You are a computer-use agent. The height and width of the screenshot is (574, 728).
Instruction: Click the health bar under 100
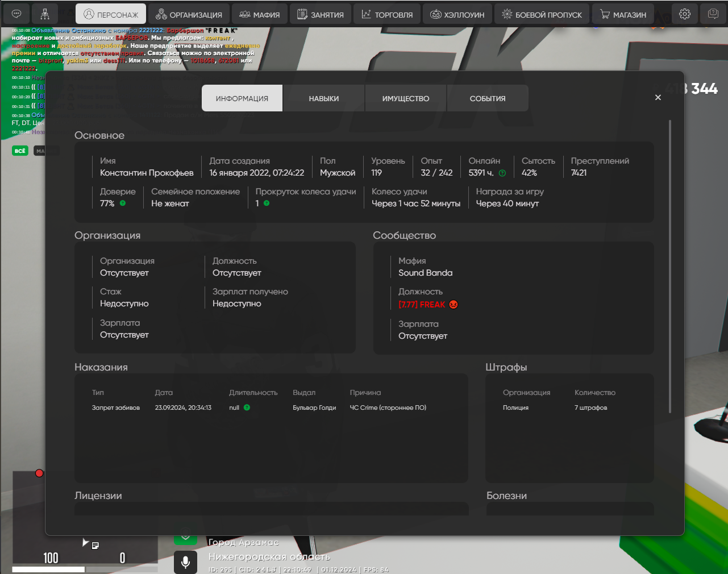pos(48,569)
